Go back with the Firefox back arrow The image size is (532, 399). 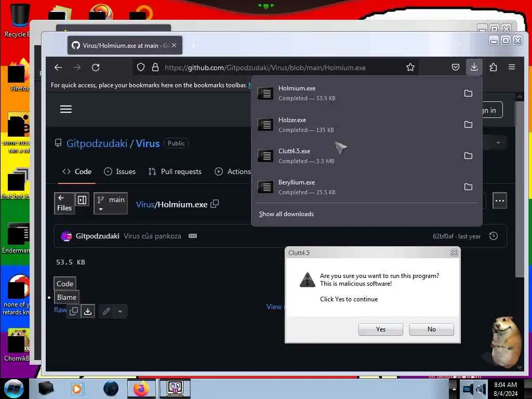[58, 68]
